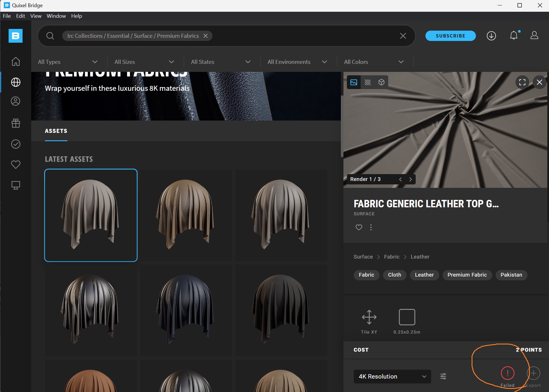549x392 pixels.
Task: Select the grey-brown fabric thumbnail right of tan
Action: click(x=281, y=215)
